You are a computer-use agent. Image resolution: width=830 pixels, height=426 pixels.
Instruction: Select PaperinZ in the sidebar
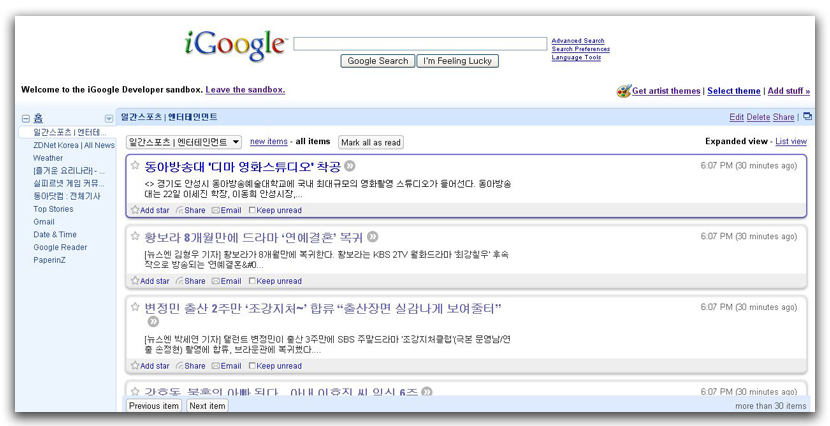[49, 260]
